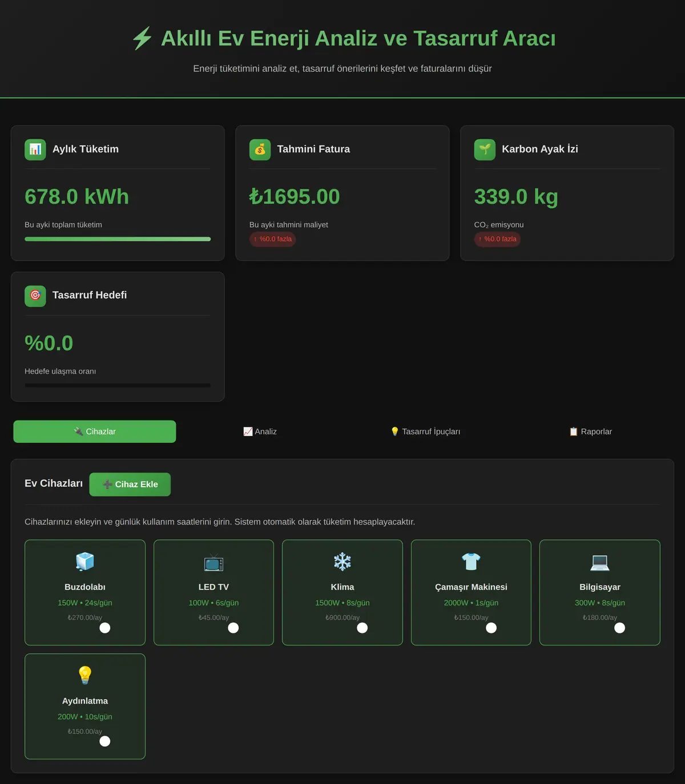Click the Çamaşır Makinesi 2000W • 1s/gün text
This screenshot has width=685, height=784.
471,603
